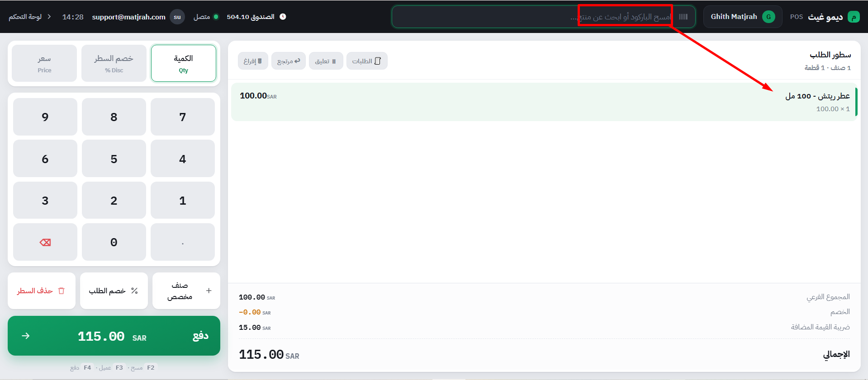The width and height of the screenshot is (868, 380).
Task: Click the green G avatar of Ghith Matjrah
Action: [x=768, y=17]
